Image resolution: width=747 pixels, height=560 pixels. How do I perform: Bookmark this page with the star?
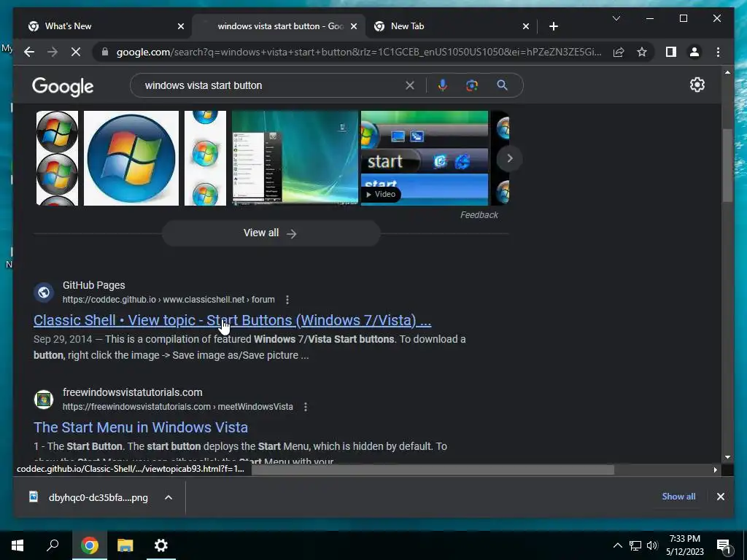pyautogui.click(x=642, y=52)
